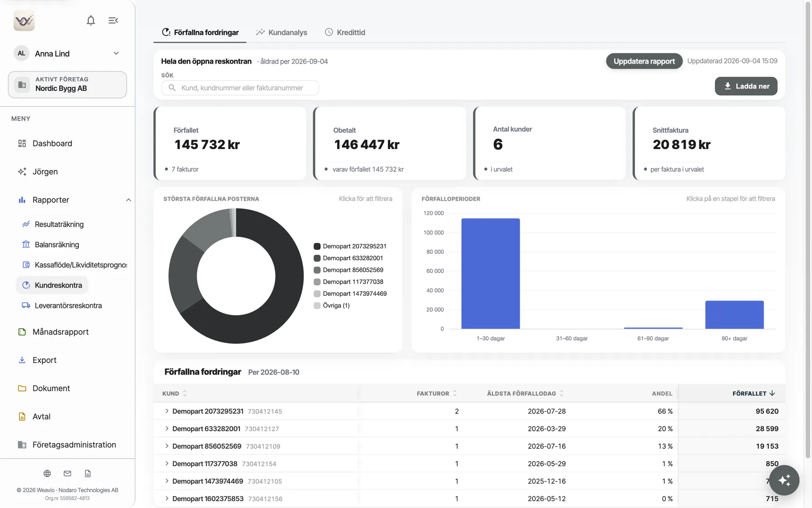Sort table by Fakturor column
Viewport: 812px width, 508px height.
click(437, 393)
